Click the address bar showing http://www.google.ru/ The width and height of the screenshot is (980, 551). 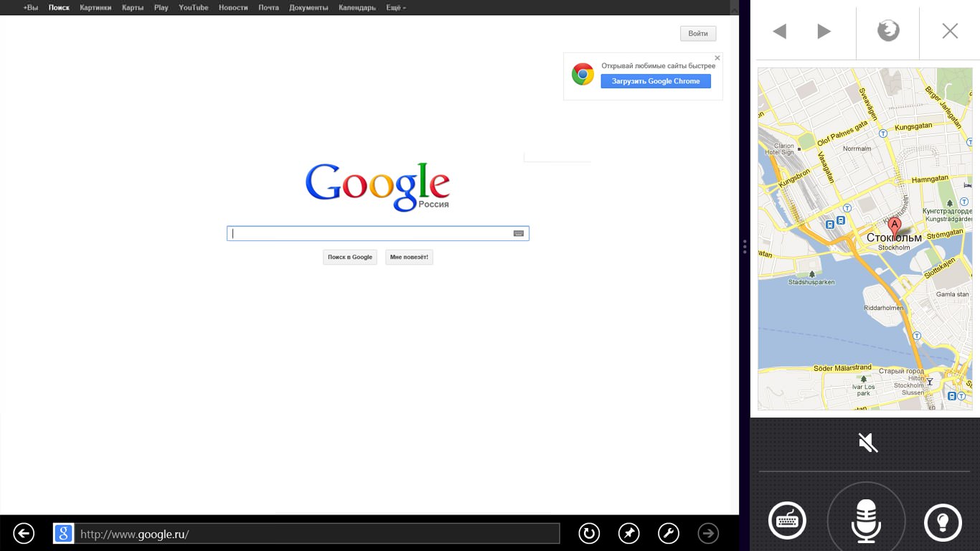(318, 534)
